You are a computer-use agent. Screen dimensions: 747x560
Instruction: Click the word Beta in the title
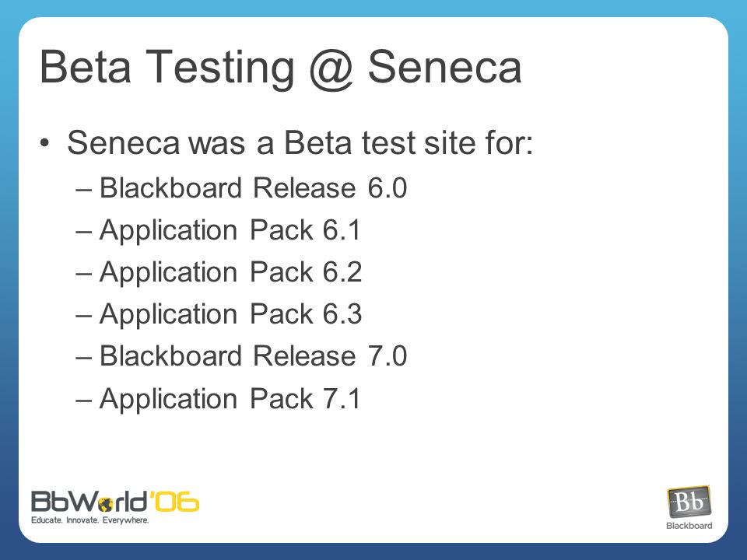86,67
